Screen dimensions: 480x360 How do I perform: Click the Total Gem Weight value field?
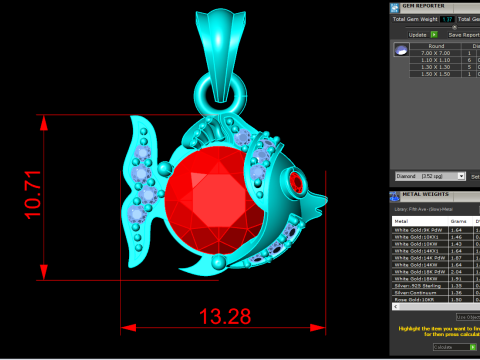coord(447,19)
